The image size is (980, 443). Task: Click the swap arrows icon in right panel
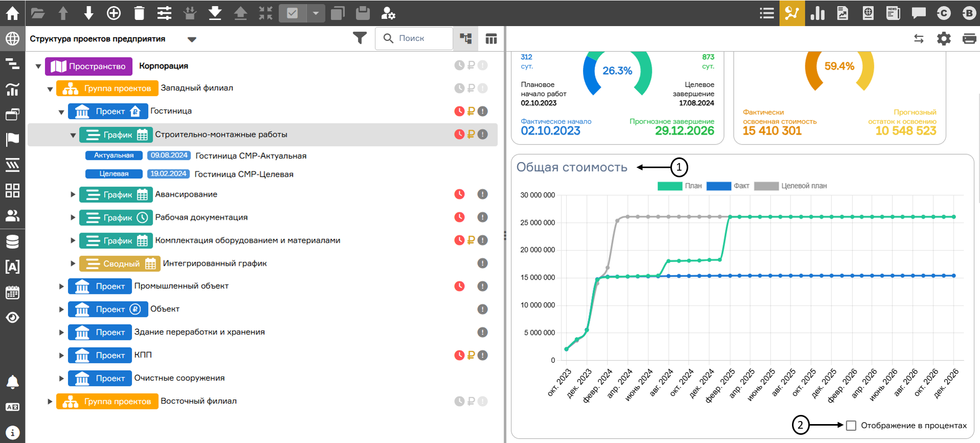tap(919, 39)
